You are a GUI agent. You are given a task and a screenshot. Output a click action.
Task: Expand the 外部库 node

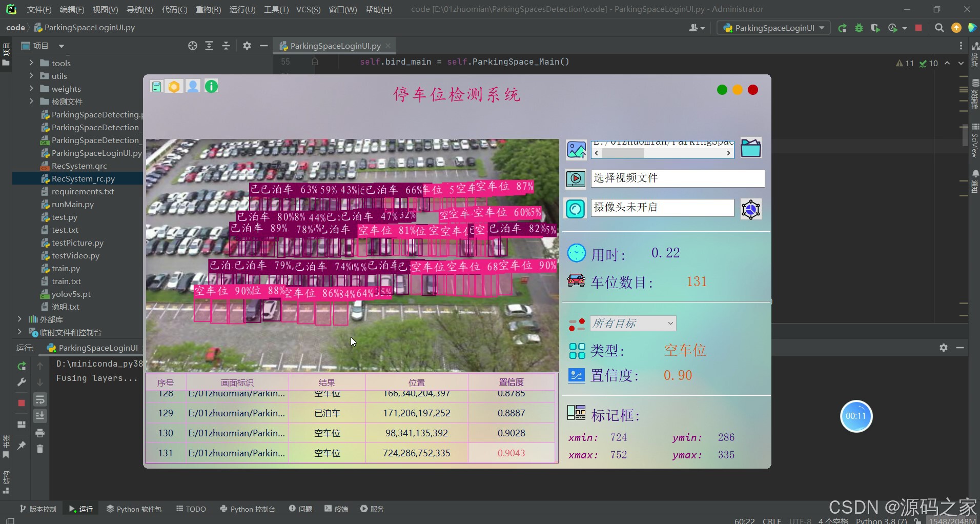point(19,319)
